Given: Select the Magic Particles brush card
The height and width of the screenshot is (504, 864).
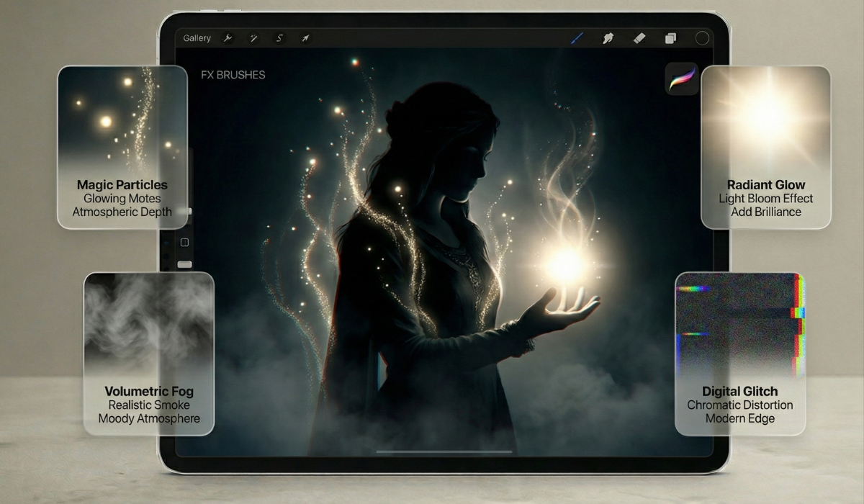Looking at the screenshot, I should tap(122, 147).
